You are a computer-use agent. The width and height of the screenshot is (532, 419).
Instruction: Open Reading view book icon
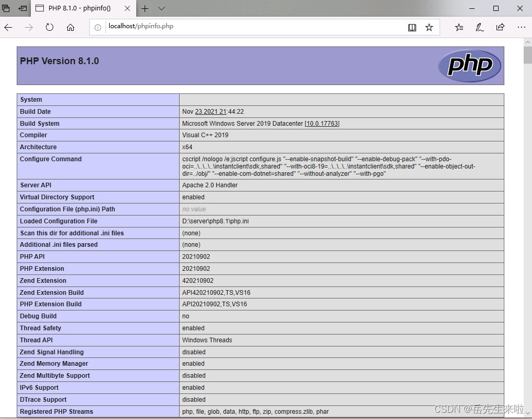pos(412,28)
